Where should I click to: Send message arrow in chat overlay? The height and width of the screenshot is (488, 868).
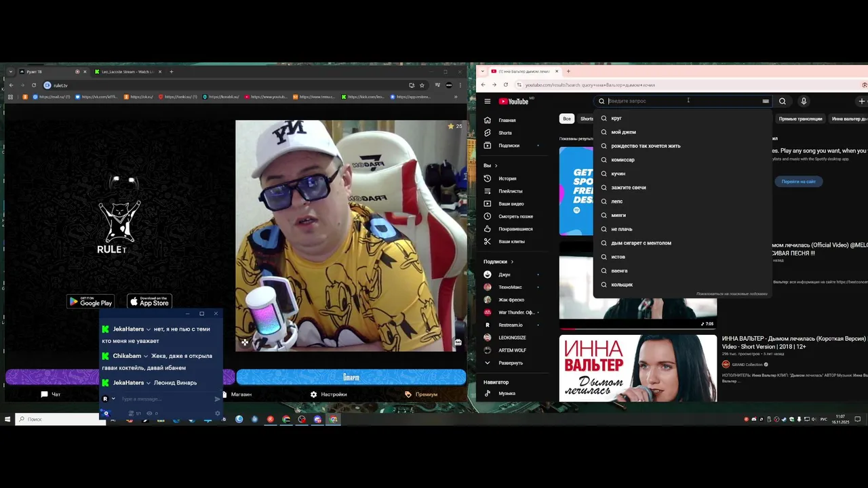[217, 399]
